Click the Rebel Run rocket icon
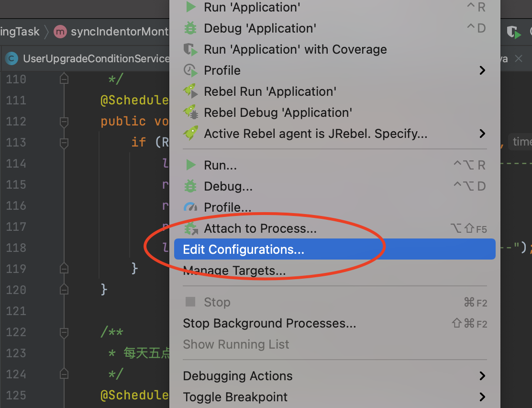532x408 pixels. click(x=190, y=91)
